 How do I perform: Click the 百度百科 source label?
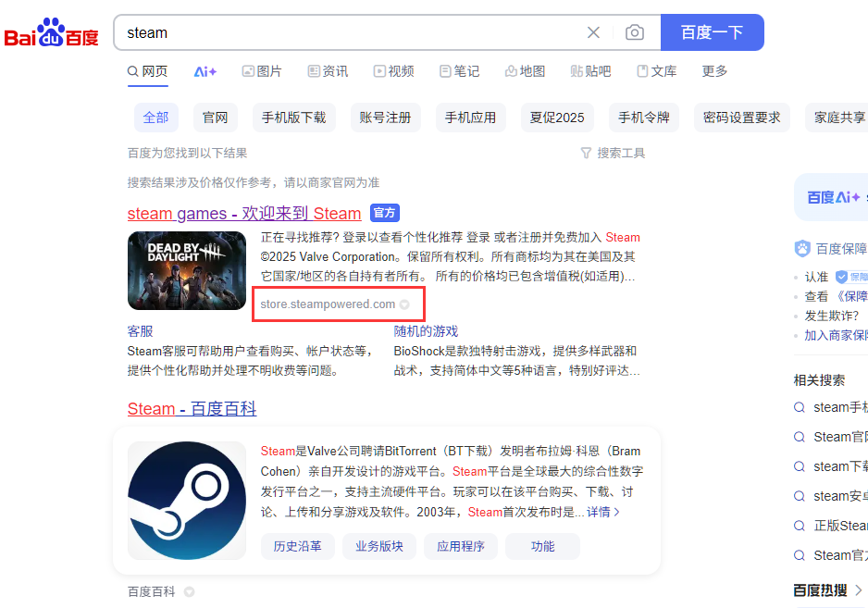pos(151,592)
